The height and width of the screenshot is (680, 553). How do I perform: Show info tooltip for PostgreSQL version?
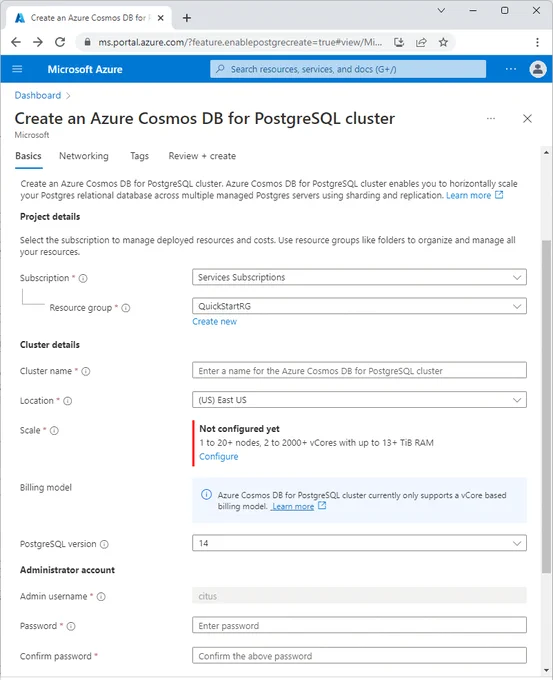tap(104, 544)
